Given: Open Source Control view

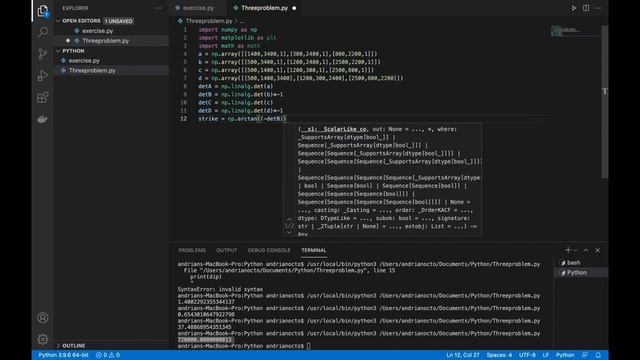Looking at the screenshot, I should (x=42, y=54).
